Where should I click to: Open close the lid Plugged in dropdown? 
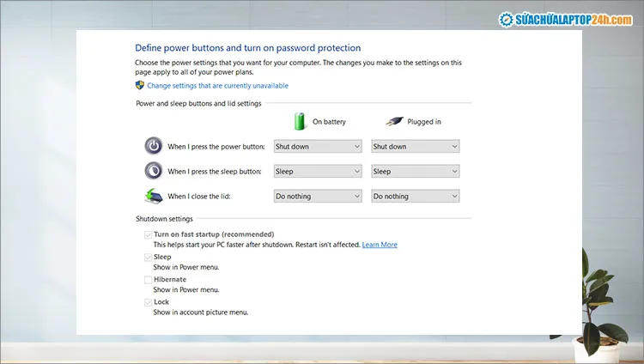[416, 197]
